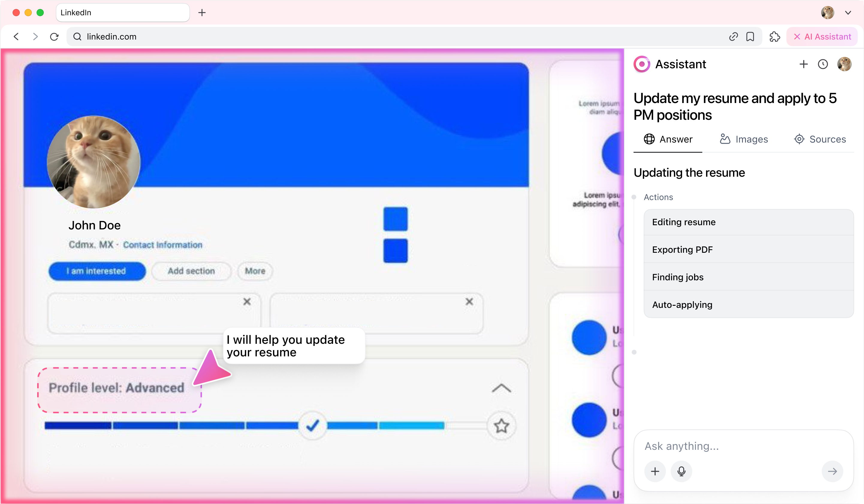
Task: Reload the linkedin.com page
Action: [x=55, y=37]
